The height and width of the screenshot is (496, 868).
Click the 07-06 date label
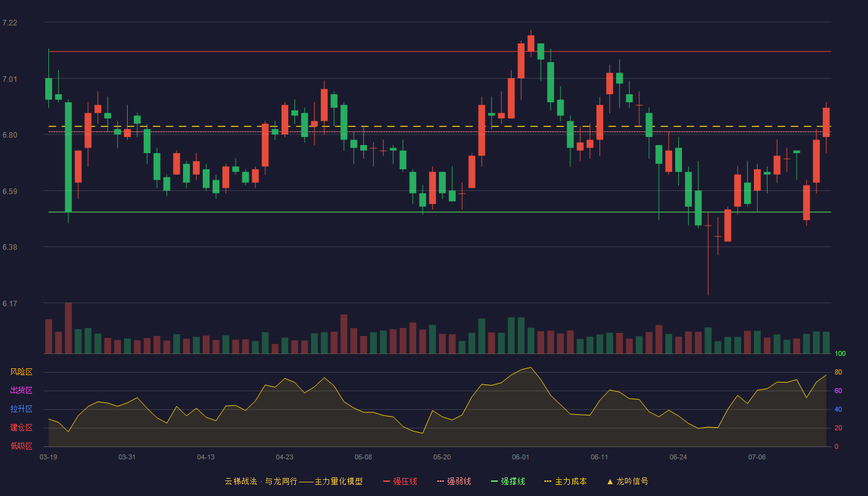coord(757,457)
